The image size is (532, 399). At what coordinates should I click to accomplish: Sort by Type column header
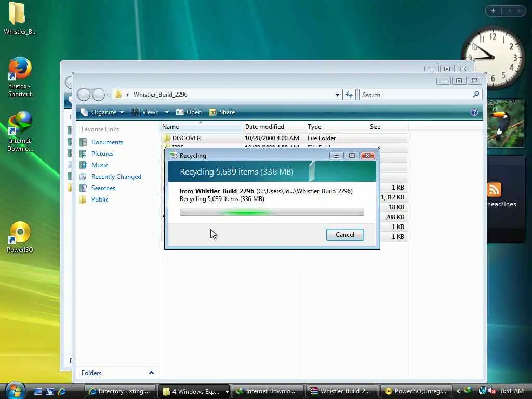[x=335, y=127]
